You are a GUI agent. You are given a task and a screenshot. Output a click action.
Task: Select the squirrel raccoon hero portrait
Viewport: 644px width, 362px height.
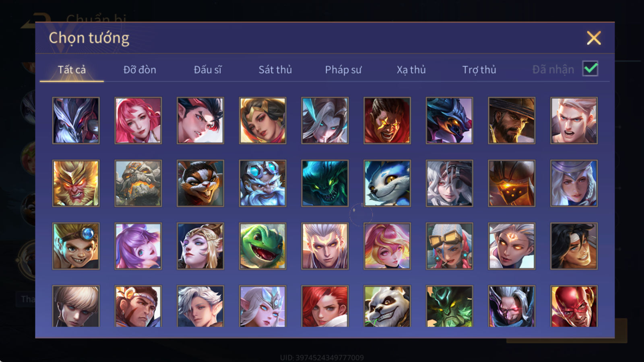[x=200, y=183]
